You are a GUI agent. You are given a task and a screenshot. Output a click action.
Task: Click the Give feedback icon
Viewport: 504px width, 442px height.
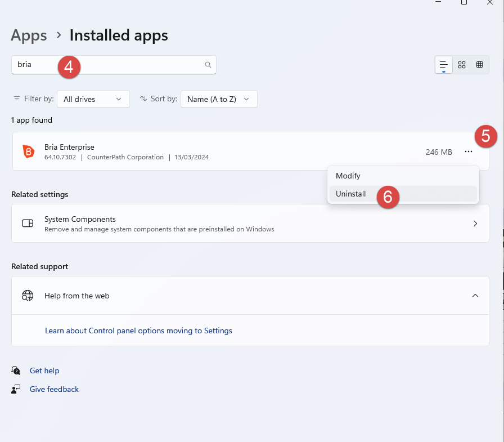(16, 389)
